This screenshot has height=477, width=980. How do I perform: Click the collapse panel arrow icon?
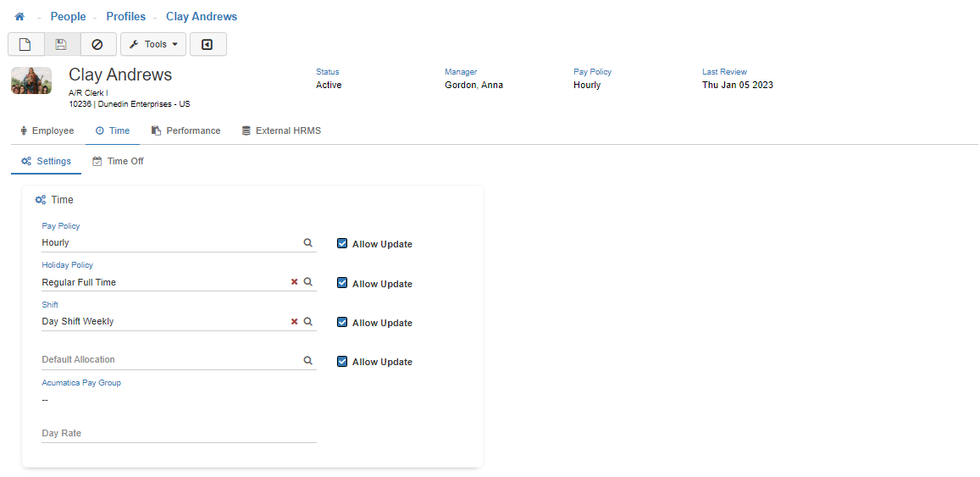pyautogui.click(x=208, y=44)
